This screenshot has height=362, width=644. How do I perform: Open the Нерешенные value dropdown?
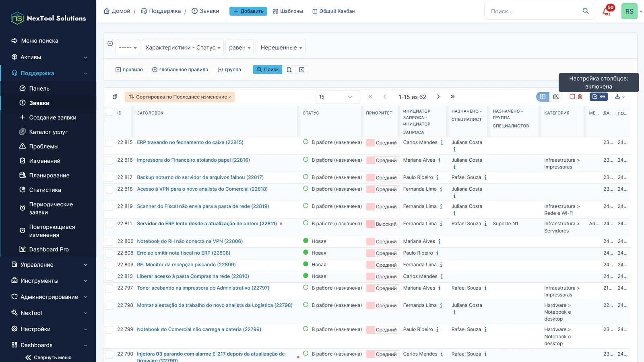[281, 47]
